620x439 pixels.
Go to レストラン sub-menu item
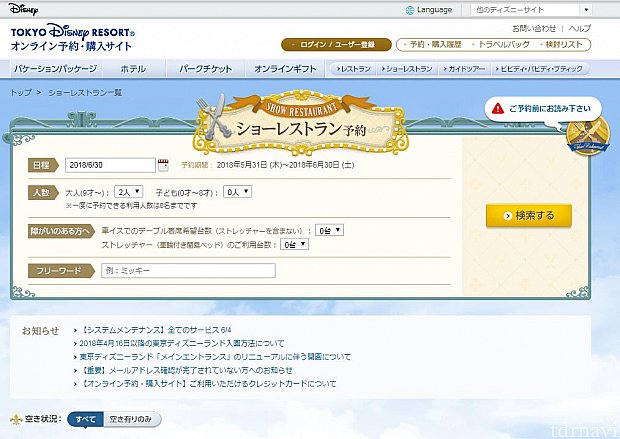[x=353, y=69]
